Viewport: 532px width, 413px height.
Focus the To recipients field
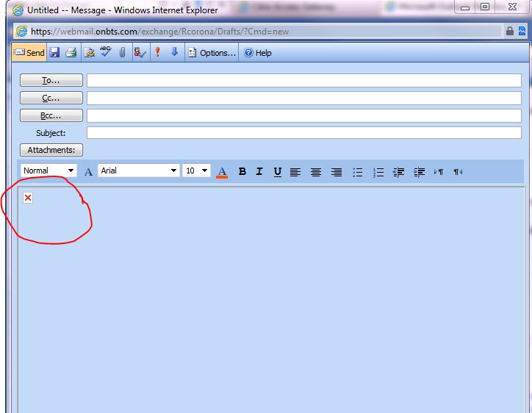(304, 80)
